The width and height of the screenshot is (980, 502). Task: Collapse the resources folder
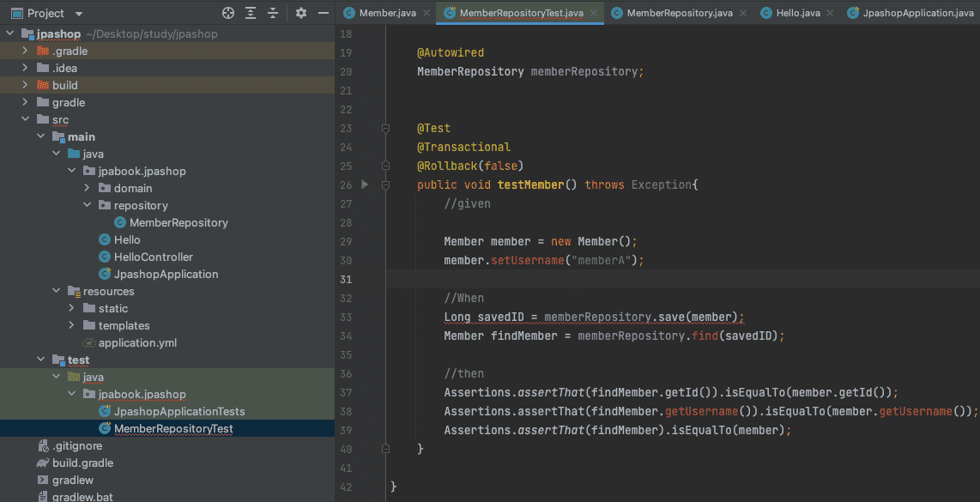57,291
